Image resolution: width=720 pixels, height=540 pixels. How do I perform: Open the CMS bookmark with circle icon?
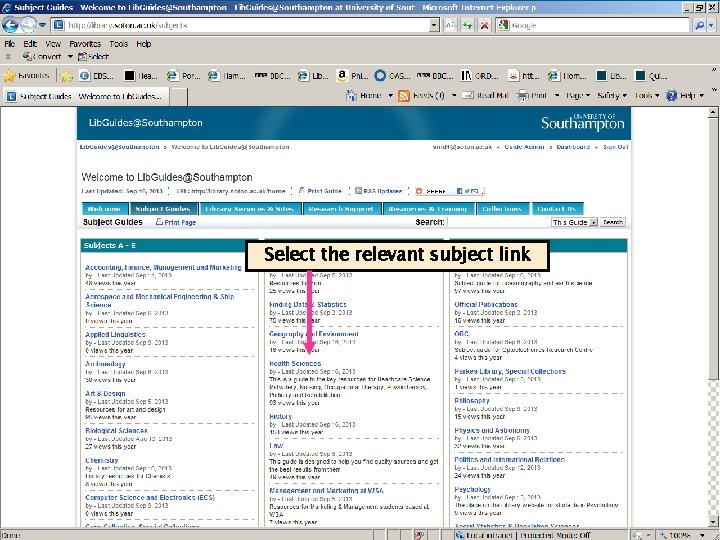coord(392,76)
